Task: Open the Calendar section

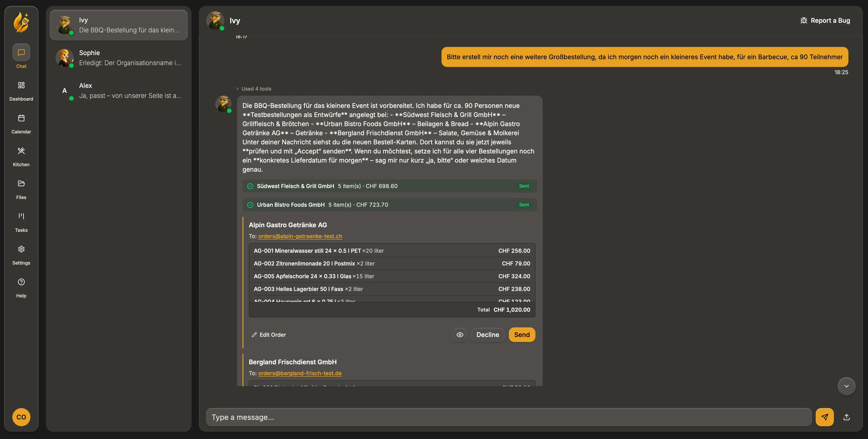Action: pyautogui.click(x=21, y=124)
